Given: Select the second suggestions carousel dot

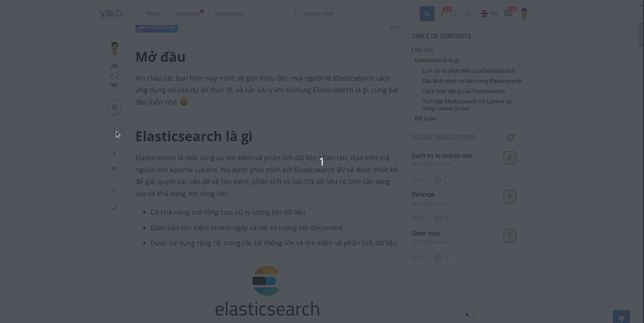Looking at the screenshot, I should coord(467,315).
